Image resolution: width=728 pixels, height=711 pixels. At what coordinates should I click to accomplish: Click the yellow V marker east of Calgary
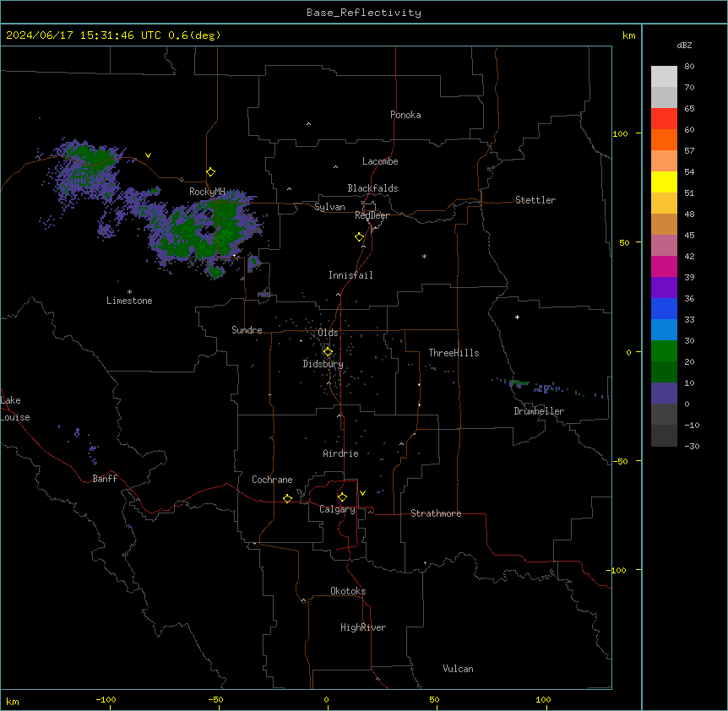click(x=362, y=493)
